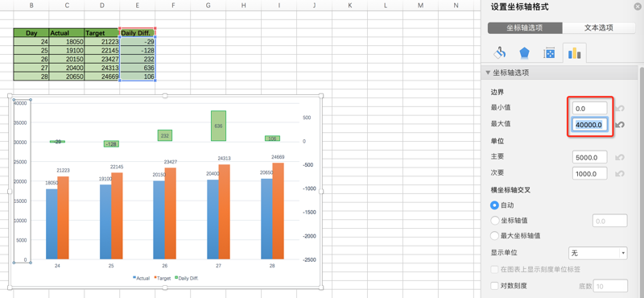Select column header N
The width and height of the screenshot is (644, 298).
(456, 6)
